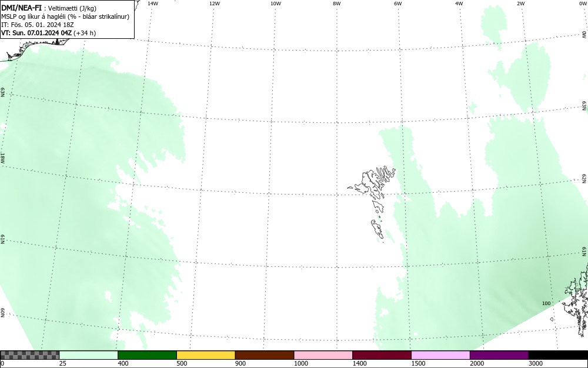588x368 pixels.
Task: Click the '1000' legend value
Action: [x=301, y=363]
